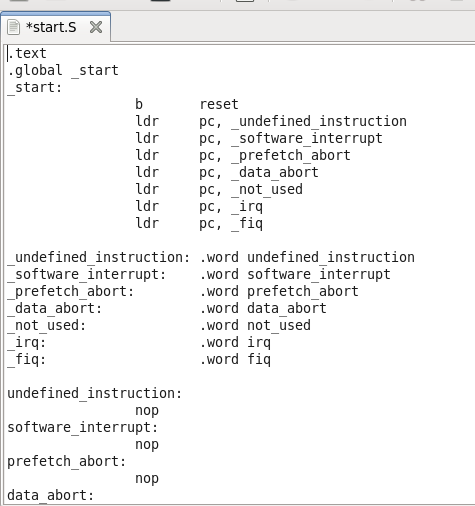The width and height of the screenshot is (475, 506).
Task: Place cursor on the .text directive line
Action: pyautogui.click(x=27, y=53)
